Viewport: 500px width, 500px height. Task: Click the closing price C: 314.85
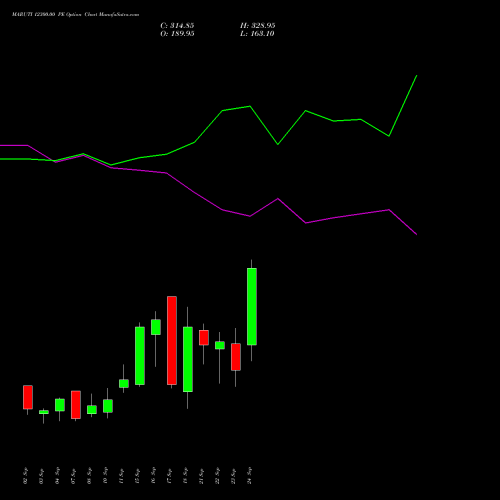177,26
